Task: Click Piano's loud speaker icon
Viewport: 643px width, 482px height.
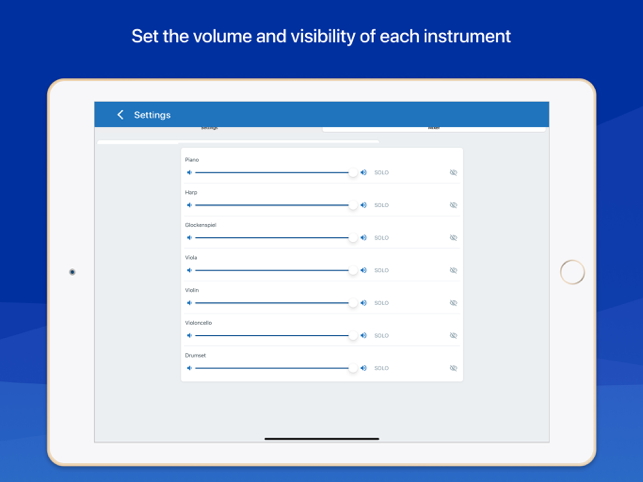Action: pos(364,173)
